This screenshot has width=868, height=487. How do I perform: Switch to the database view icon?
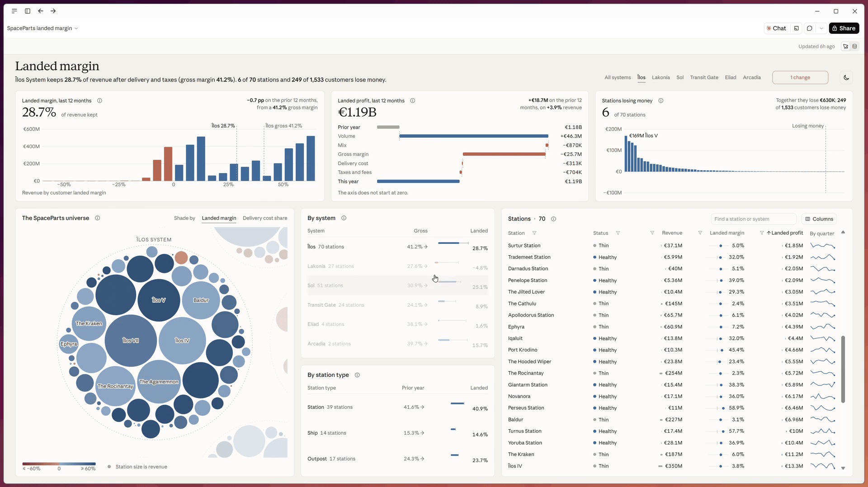point(854,46)
